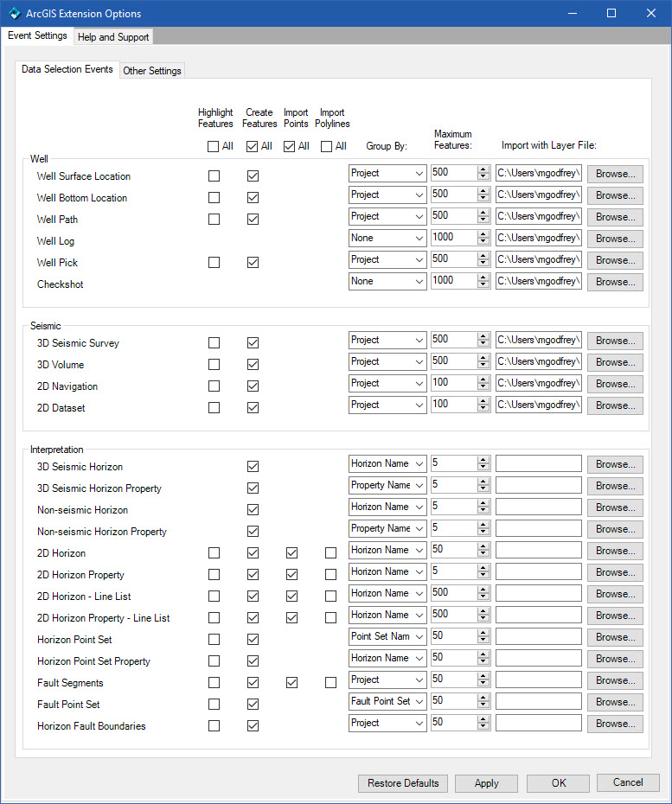Decrease Well Log maximum features value

pos(483,242)
